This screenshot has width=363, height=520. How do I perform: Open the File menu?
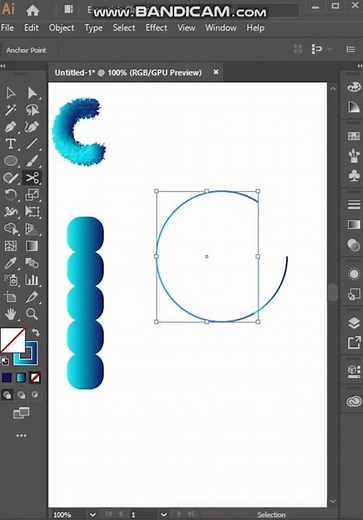[x=7, y=28]
